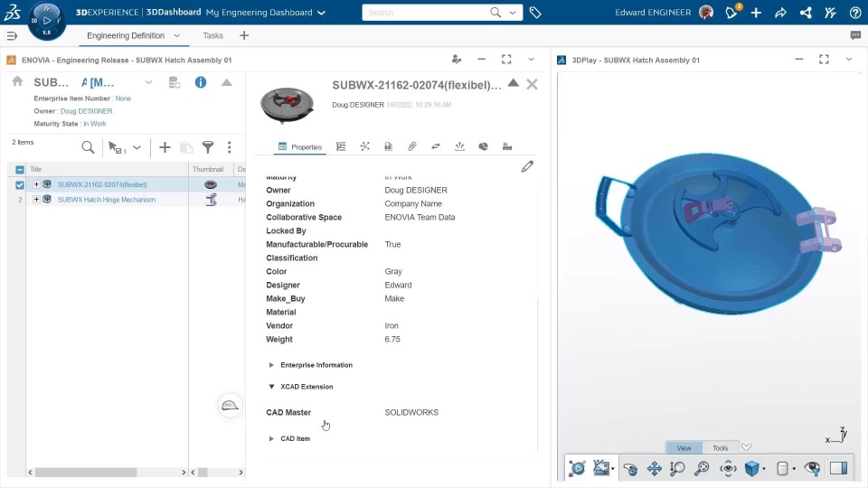Open the relations arrows tab icon
Screen dimensions: 868x488
pyautogui.click(x=436, y=146)
